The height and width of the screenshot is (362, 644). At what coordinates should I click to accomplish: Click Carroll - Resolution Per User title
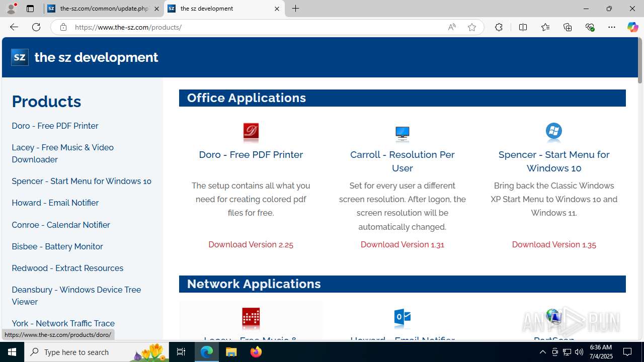[x=402, y=161]
